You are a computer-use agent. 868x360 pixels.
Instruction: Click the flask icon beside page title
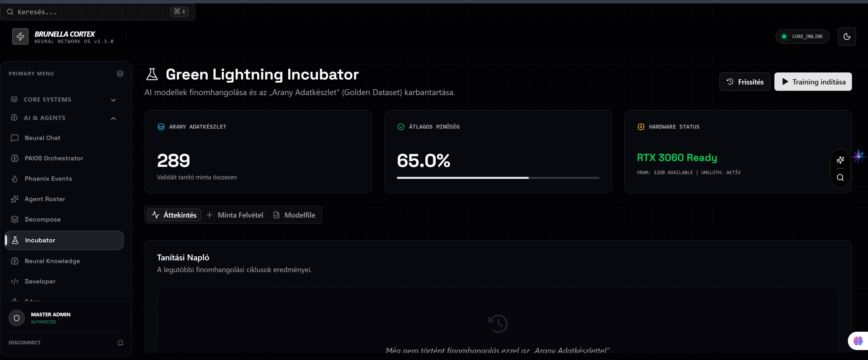[152, 74]
